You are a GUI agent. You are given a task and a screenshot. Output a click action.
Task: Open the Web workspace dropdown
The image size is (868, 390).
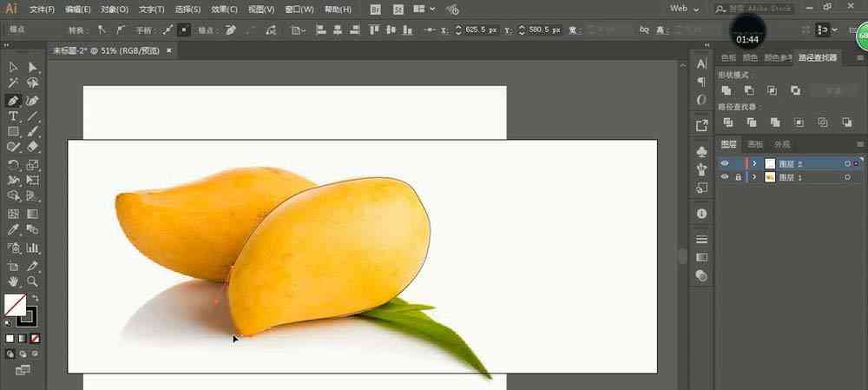[x=684, y=9]
